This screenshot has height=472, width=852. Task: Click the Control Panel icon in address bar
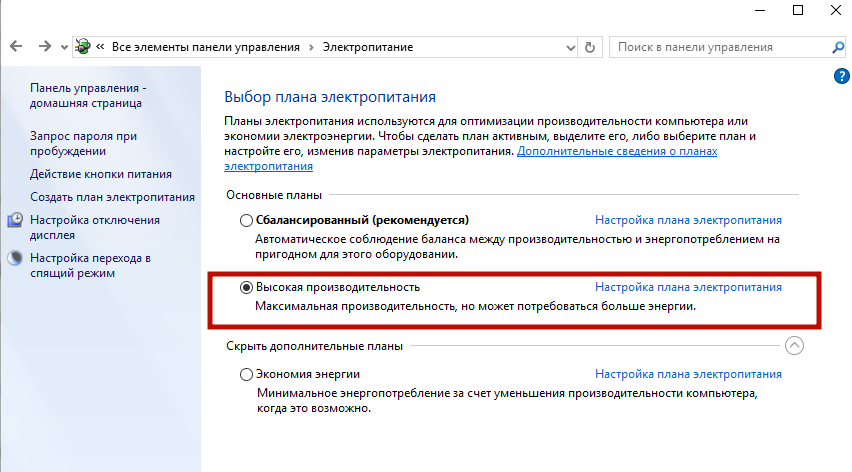(83, 47)
